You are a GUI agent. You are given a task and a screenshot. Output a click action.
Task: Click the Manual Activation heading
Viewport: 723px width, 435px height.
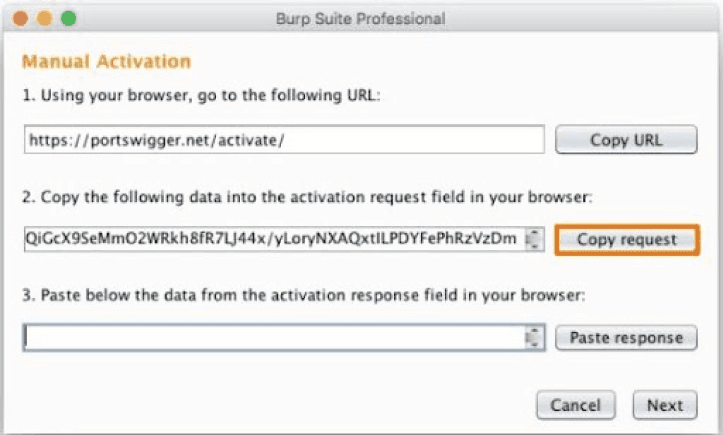(106, 62)
